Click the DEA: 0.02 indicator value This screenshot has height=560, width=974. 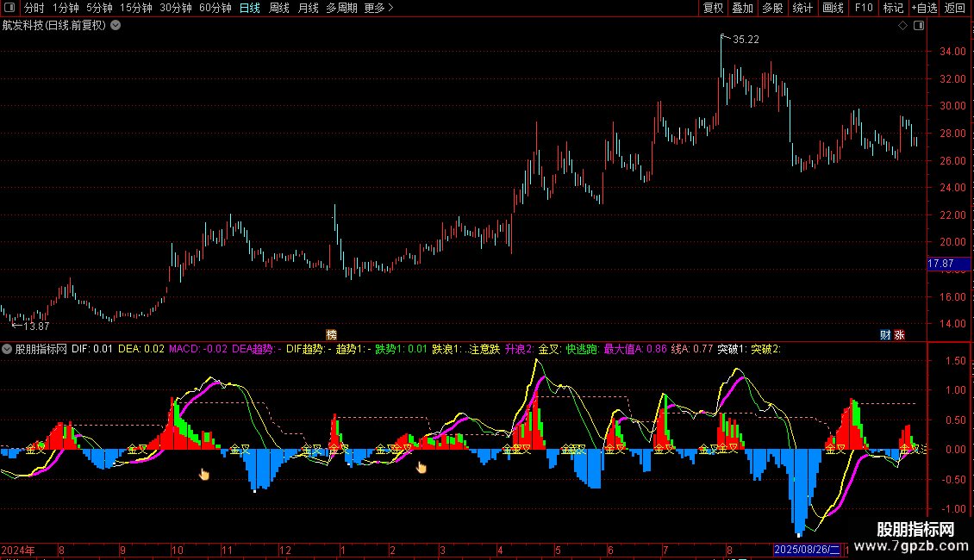pos(141,350)
